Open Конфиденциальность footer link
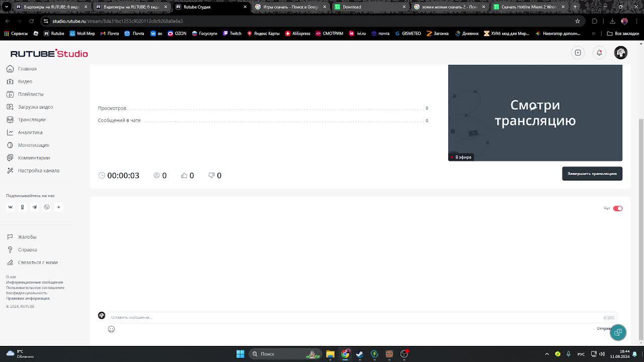The width and height of the screenshot is (644, 362). [x=27, y=293]
